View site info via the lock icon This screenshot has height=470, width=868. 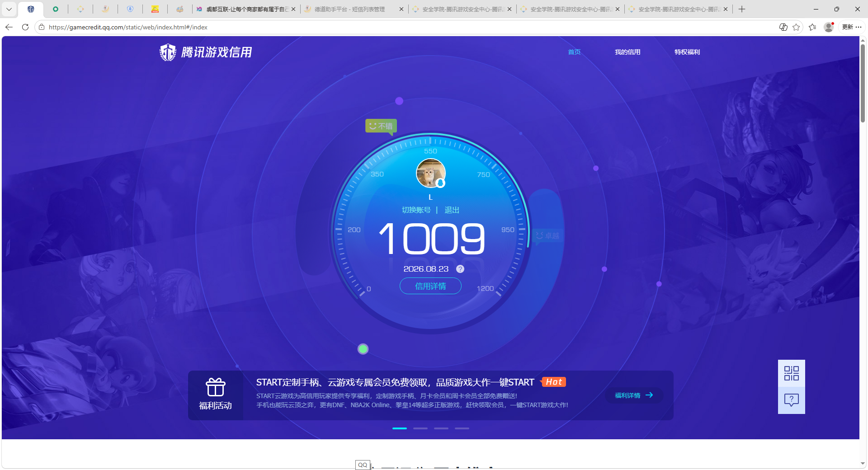(x=42, y=27)
